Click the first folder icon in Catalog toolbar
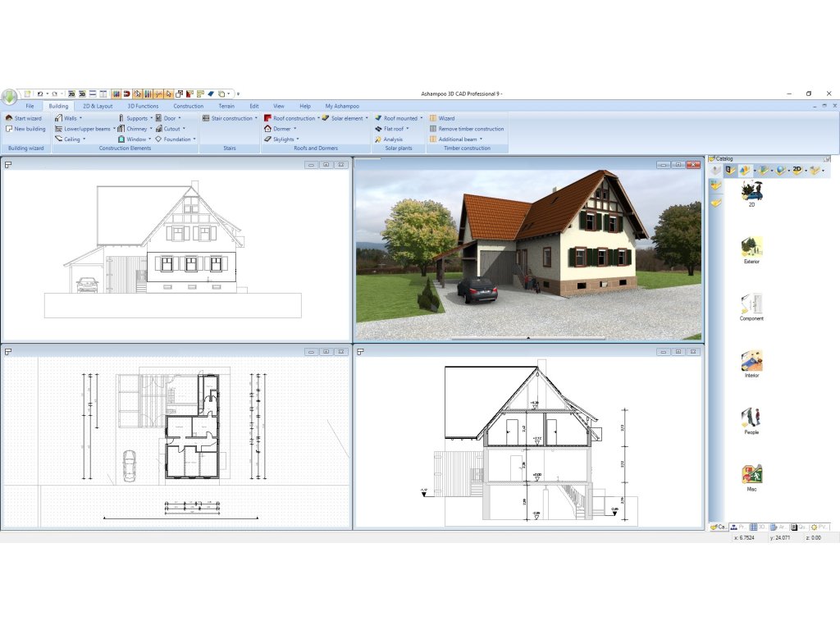Viewport: 840px width, 630px height. click(729, 171)
